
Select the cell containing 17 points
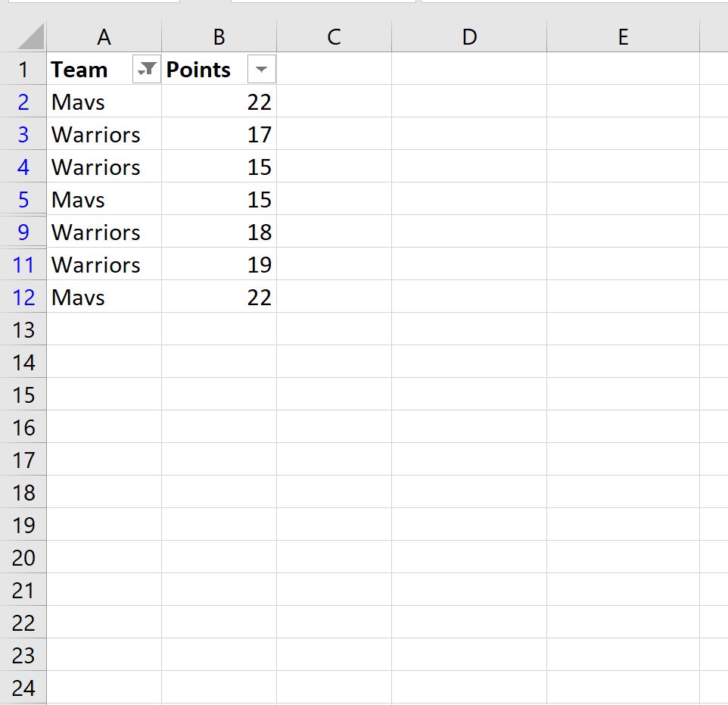tap(219, 134)
